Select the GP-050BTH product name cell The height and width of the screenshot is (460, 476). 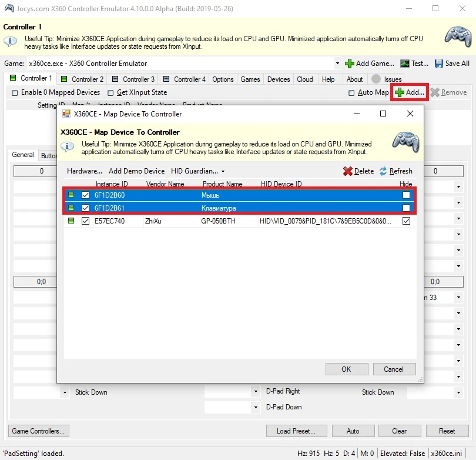point(229,221)
